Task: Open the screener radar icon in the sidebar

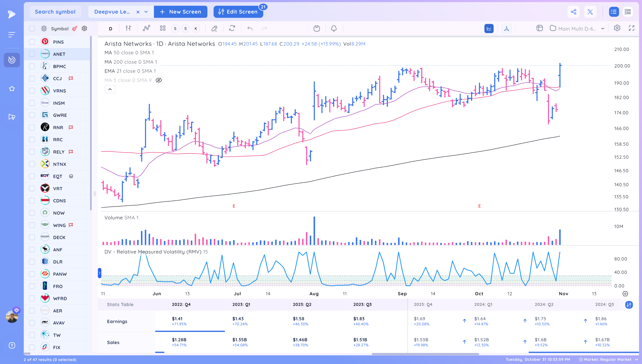Action: [12, 60]
